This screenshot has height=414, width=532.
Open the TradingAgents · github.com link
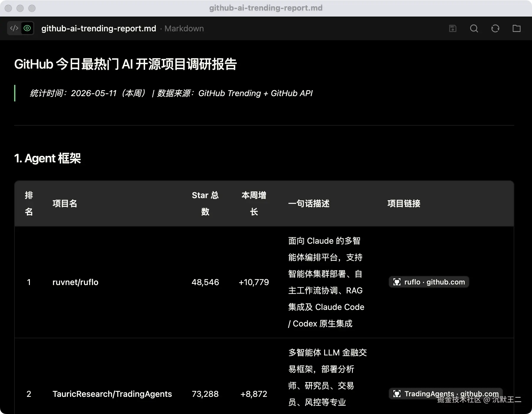tap(446, 394)
